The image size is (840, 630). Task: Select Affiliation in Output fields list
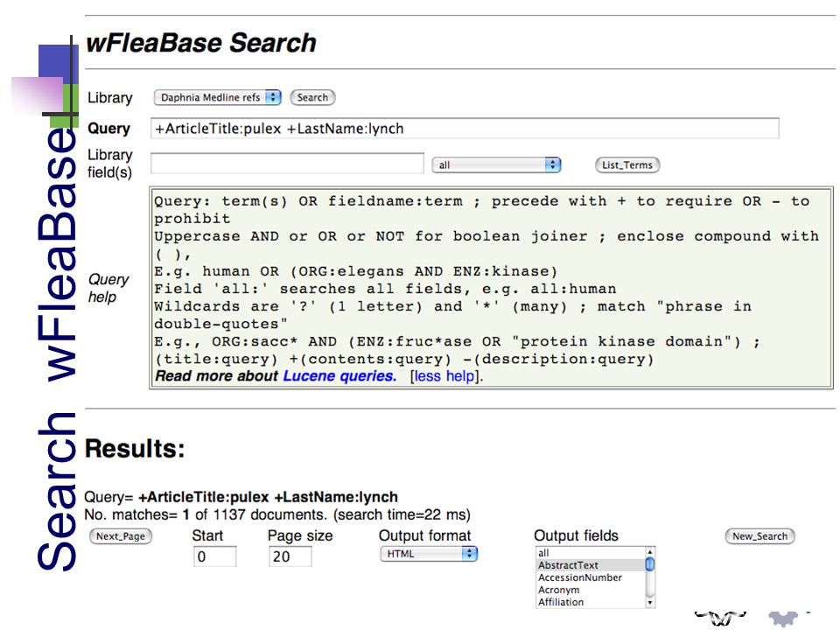click(591, 602)
